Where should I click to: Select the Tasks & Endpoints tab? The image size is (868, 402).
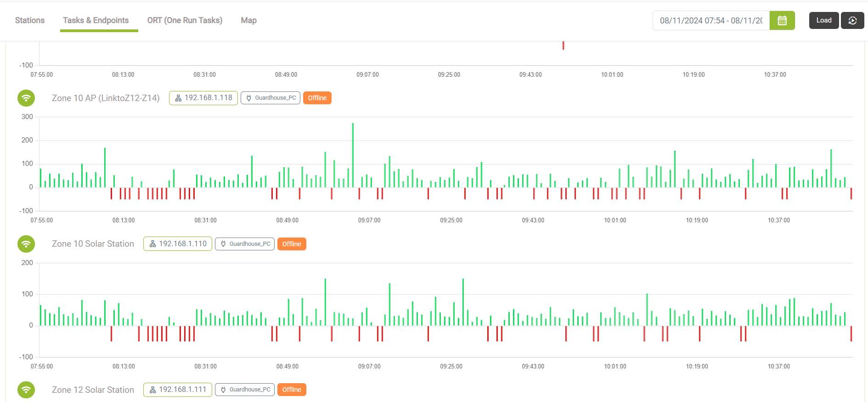click(96, 20)
